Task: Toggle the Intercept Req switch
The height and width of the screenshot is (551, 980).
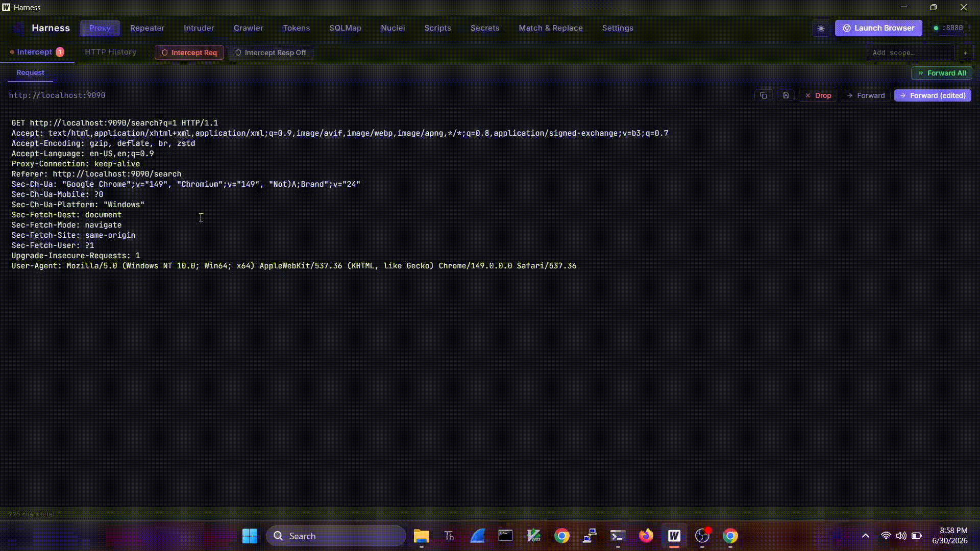Action: pos(189,53)
